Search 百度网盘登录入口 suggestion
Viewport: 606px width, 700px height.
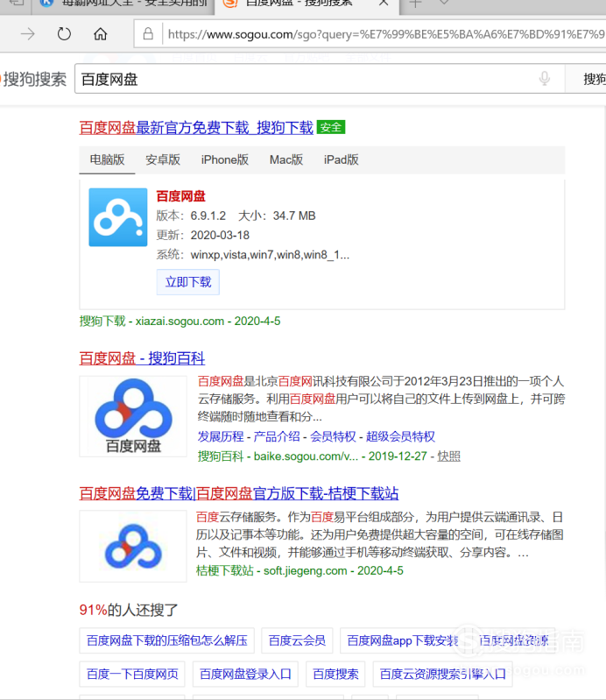pos(245,674)
